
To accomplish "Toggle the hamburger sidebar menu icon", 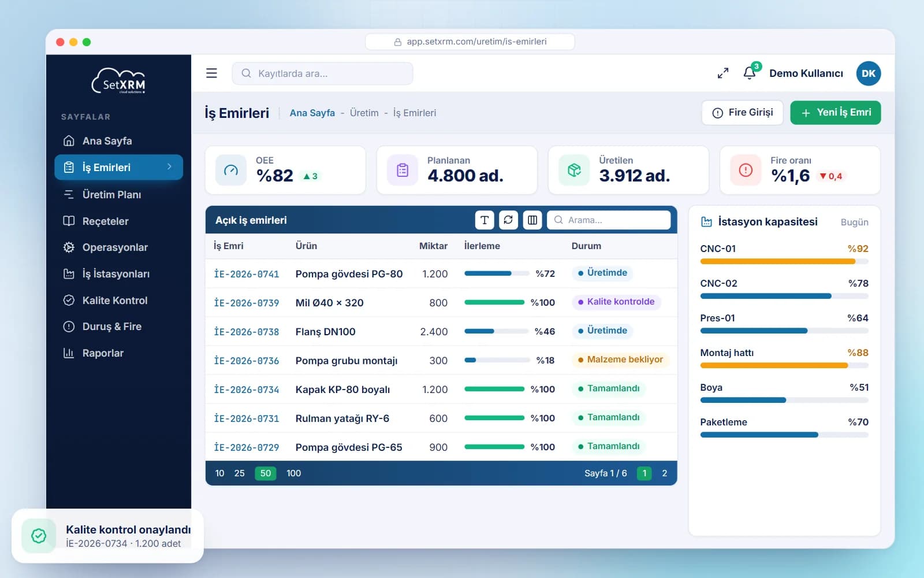I will pyautogui.click(x=211, y=73).
